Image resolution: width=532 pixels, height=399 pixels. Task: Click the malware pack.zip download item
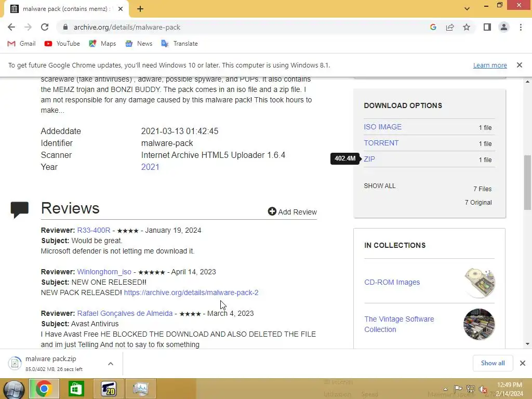pyautogui.click(x=54, y=363)
